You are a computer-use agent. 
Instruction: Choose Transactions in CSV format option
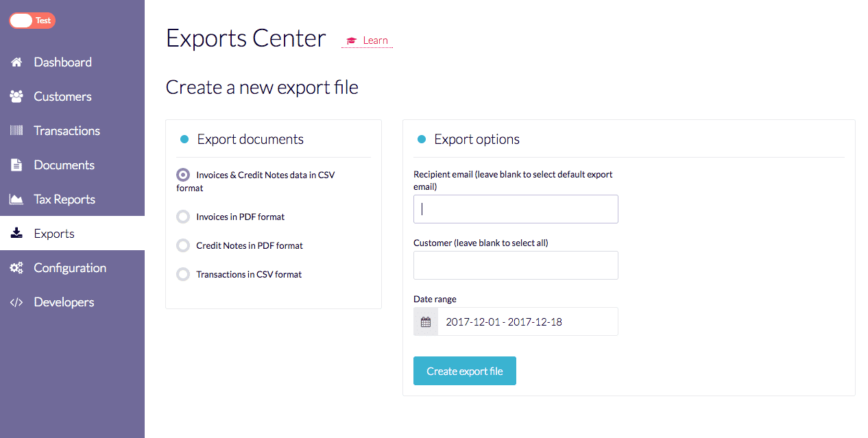point(183,274)
